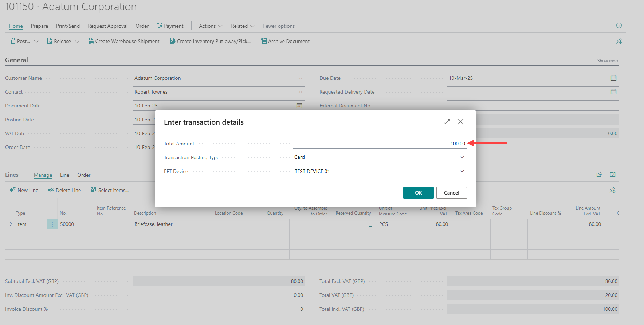Click Create Warehouse Shipment icon
644x325 pixels.
point(91,41)
